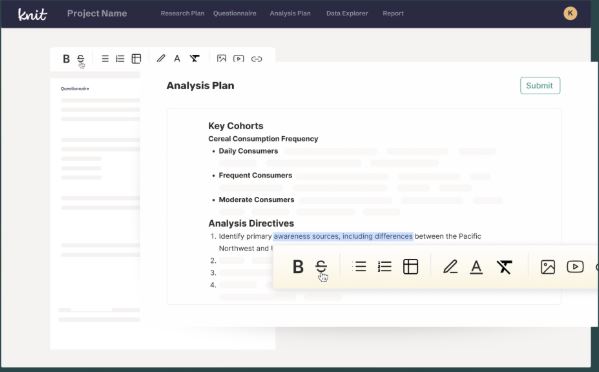The width and height of the screenshot is (599, 372).
Task: Click the 'Questionnaire' label in left panel
Action: click(75, 89)
